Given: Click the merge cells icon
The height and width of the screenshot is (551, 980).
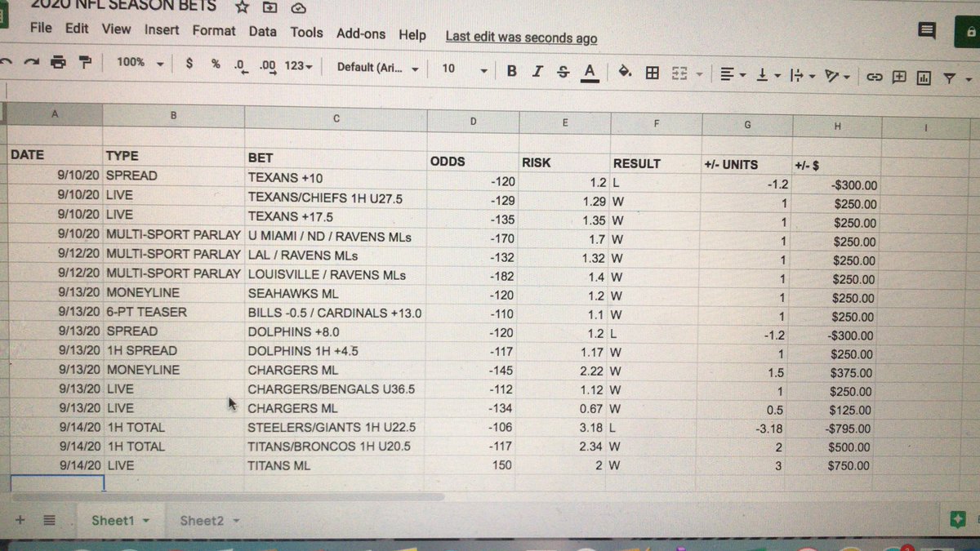Looking at the screenshot, I should click(x=679, y=74).
